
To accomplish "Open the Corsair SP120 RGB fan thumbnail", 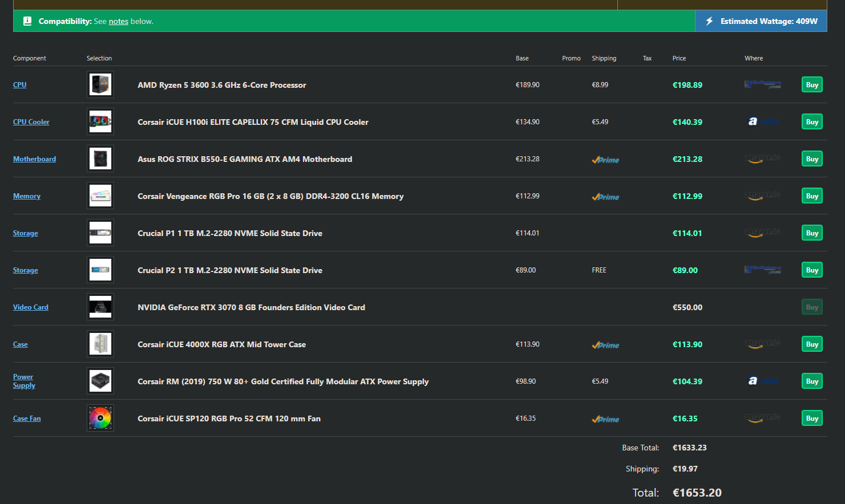I will click(x=100, y=418).
